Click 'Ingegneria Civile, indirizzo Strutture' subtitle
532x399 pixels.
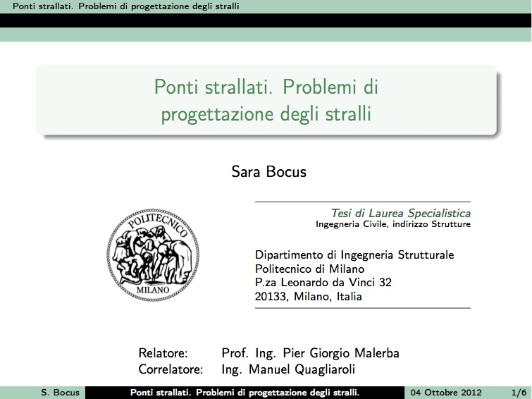coord(392,224)
